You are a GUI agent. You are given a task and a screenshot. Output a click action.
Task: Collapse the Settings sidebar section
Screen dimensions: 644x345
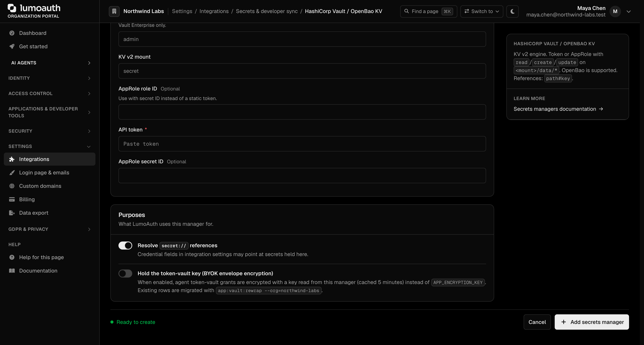pos(49,146)
